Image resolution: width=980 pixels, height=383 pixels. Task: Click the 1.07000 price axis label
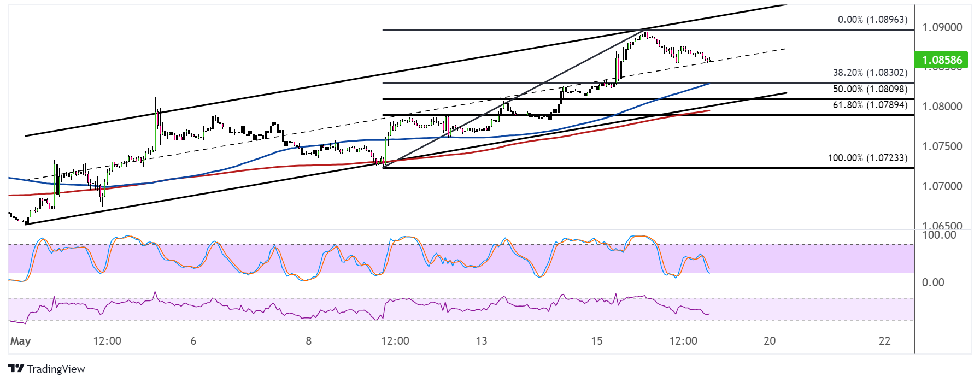(x=942, y=186)
